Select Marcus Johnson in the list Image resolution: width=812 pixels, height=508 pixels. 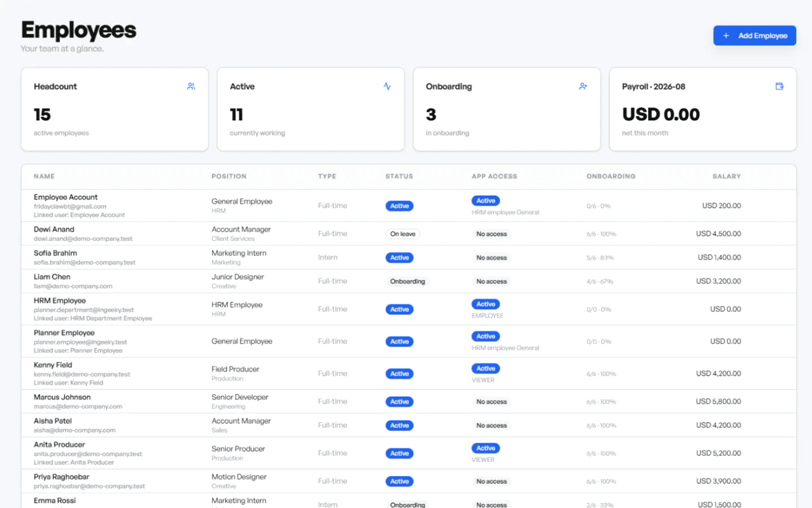[62, 397]
